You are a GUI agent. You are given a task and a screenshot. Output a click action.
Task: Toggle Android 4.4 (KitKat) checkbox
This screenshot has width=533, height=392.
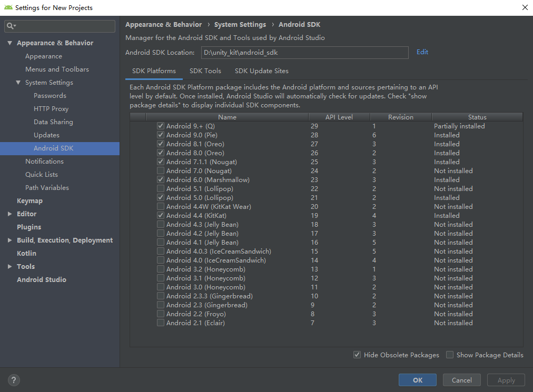pos(161,215)
